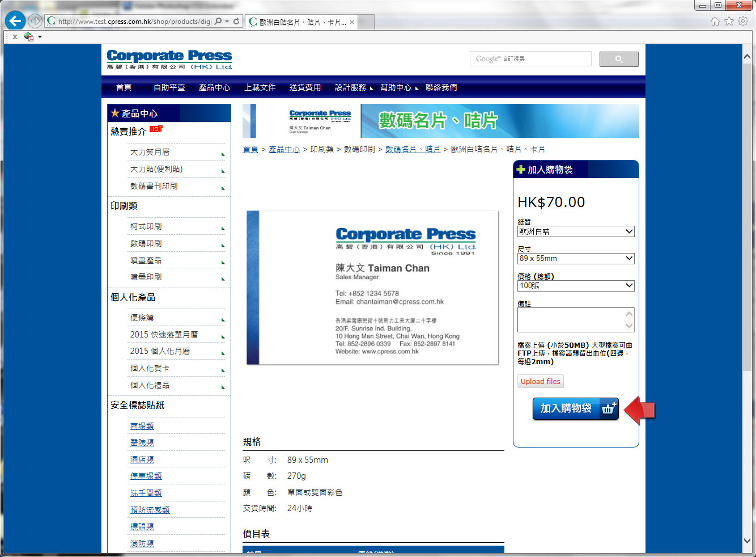Click the magnifier search button by Google box

point(619,59)
